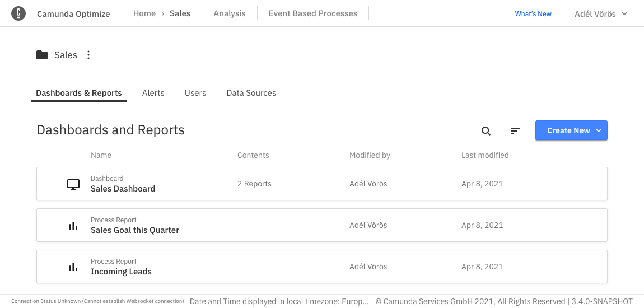Navigate to Home in the breadcrumb
Screen dimensions: 644x308
(144, 13)
